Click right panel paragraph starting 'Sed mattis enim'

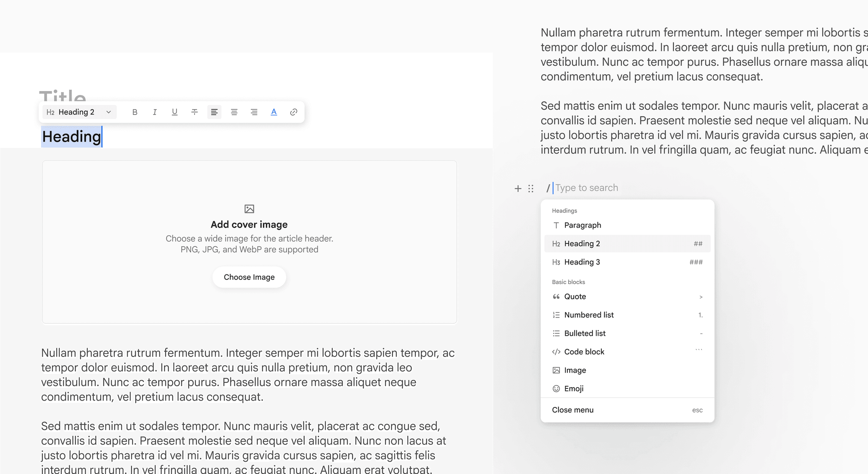pyautogui.click(x=704, y=128)
